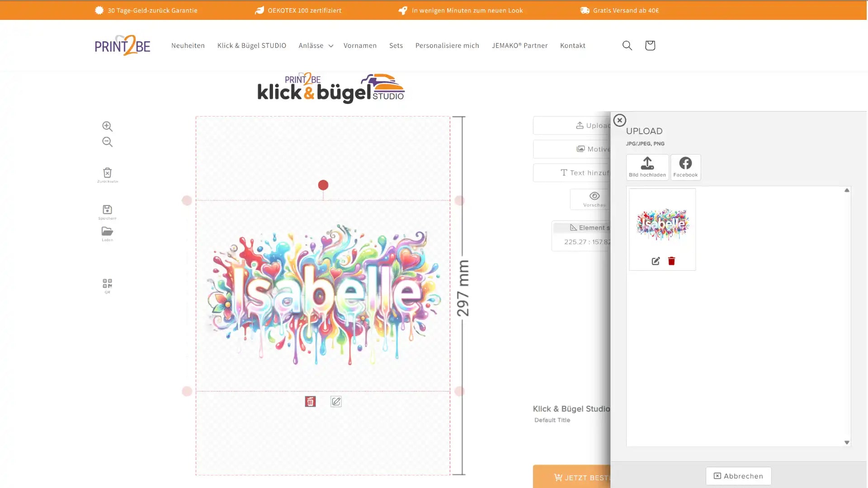Select the uploaded Isabelle thumbnail
The image size is (868, 488).
click(x=662, y=224)
